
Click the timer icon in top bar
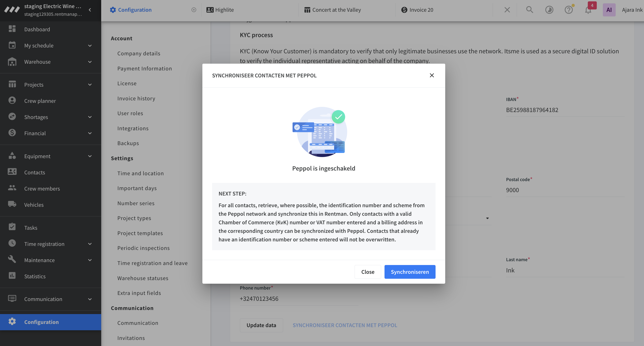pyautogui.click(x=549, y=10)
